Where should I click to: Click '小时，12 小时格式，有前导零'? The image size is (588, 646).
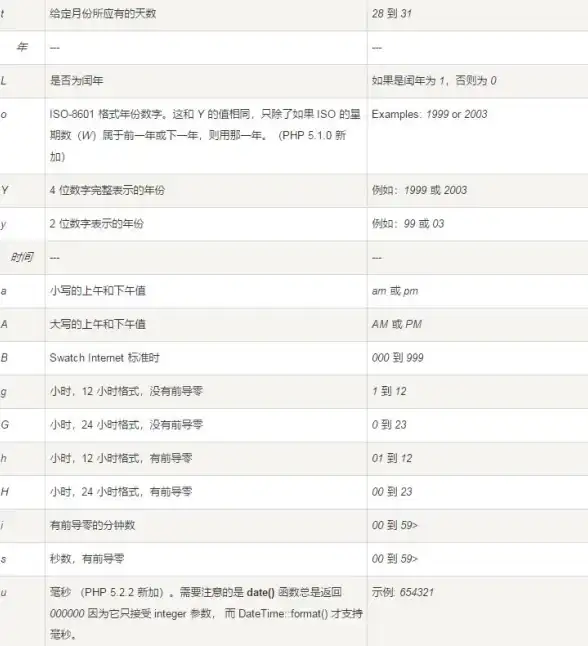[x=121, y=458]
